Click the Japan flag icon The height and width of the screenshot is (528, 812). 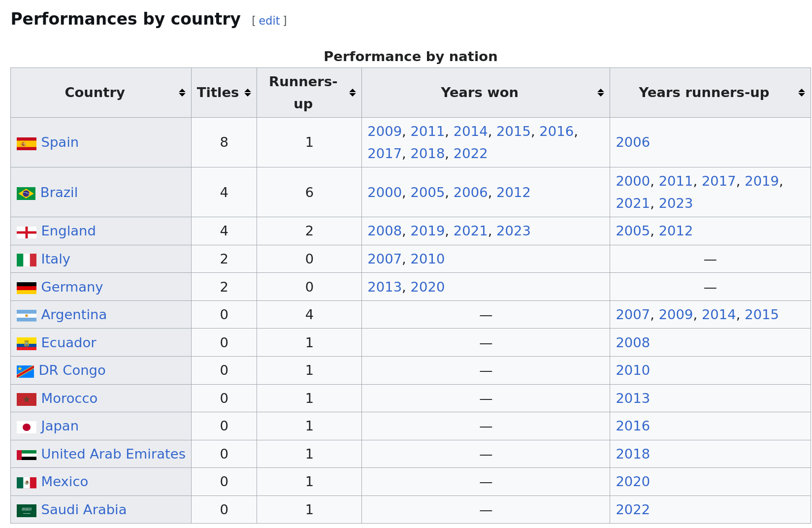[x=27, y=427]
